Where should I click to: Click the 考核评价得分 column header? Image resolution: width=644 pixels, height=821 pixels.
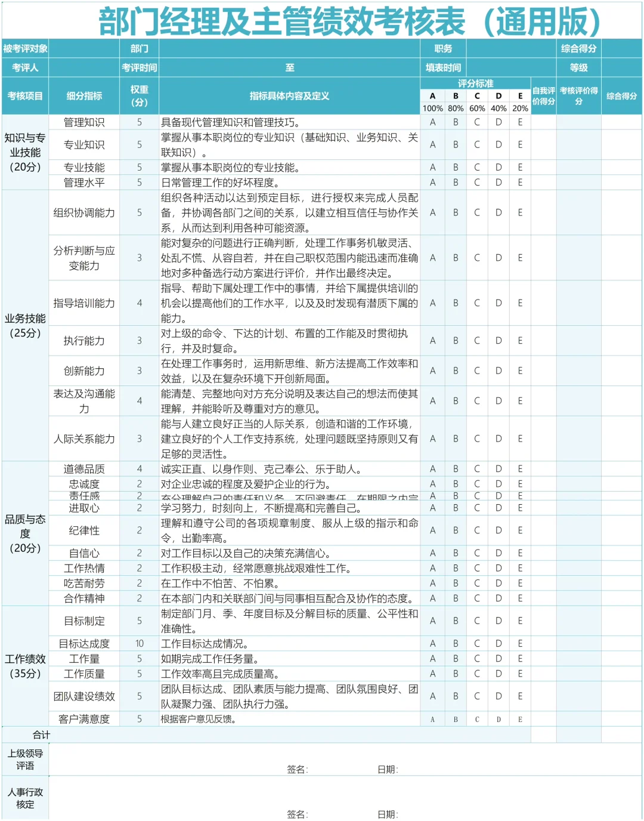click(x=578, y=95)
